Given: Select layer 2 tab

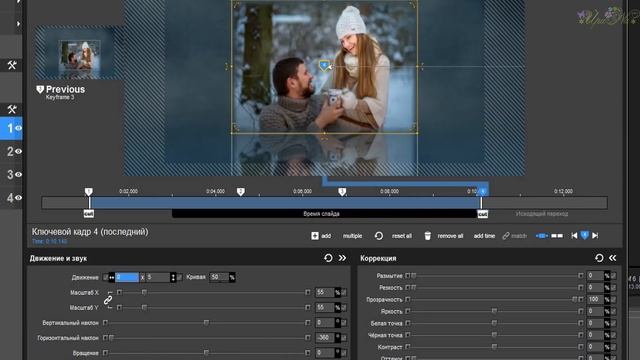Looking at the screenshot, I should pos(11,151).
